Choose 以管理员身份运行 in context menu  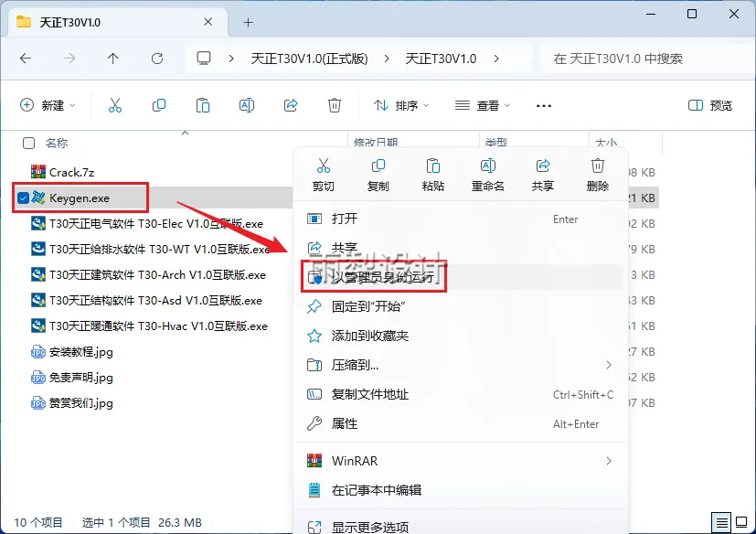tap(462, 277)
